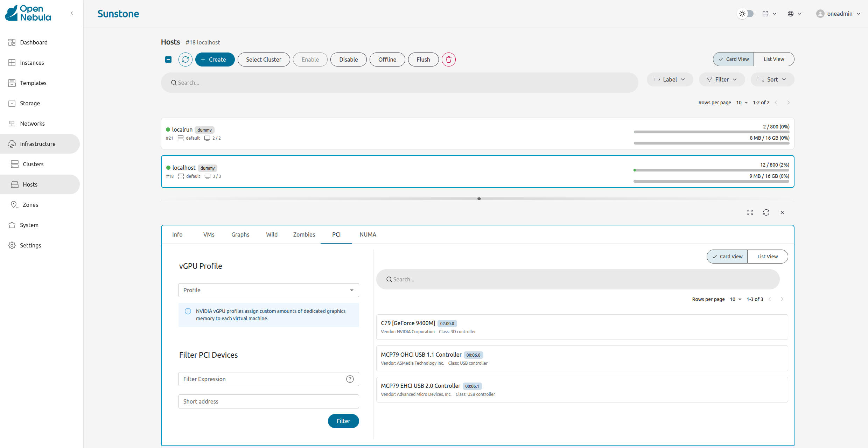Click the panel split divider handle
The width and height of the screenshot is (868, 448).
coord(479,199)
